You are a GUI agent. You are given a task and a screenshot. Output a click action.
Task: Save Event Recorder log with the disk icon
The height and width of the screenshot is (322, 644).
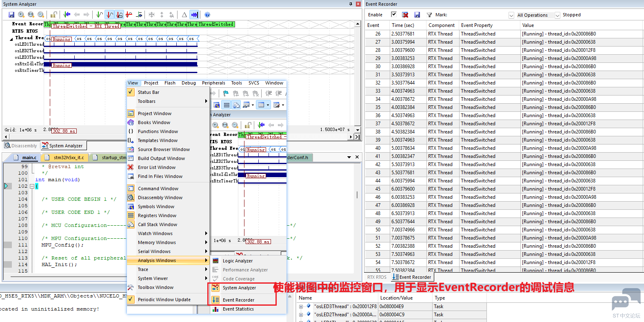(x=417, y=15)
